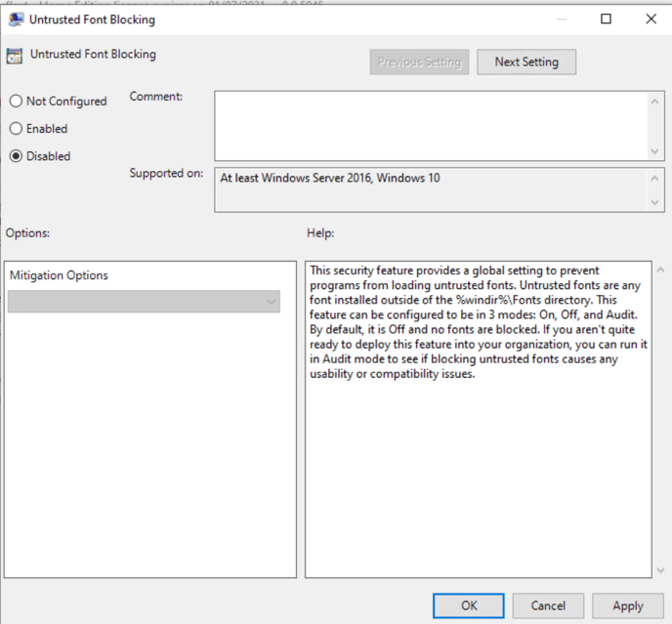Select the Not Configured radio button
Screen dimensions: 672x624
tap(16, 101)
